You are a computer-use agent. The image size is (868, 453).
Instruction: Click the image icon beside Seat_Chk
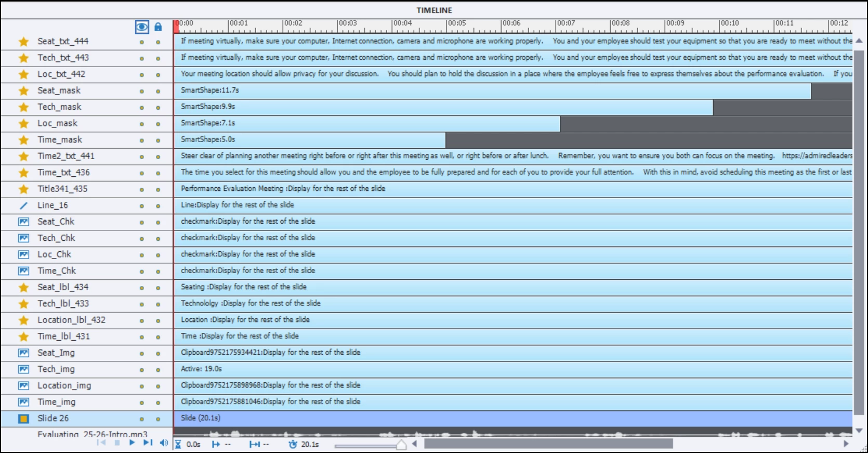(x=23, y=222)
